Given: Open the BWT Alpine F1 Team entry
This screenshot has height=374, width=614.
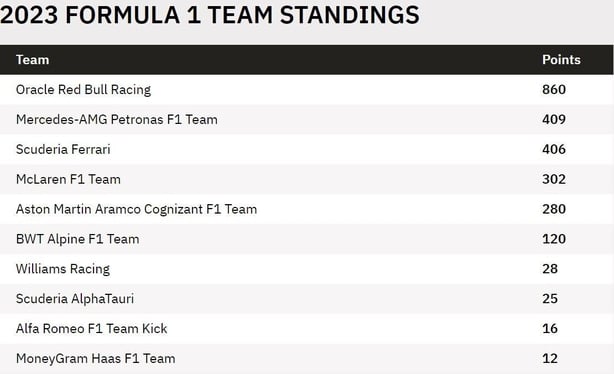Looking at the screenshot, I should tap(78, 239).
